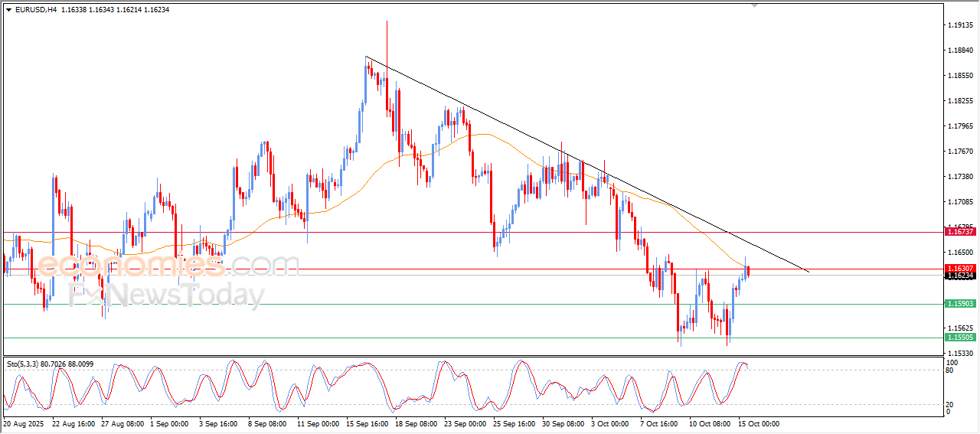The image size is (980, 434).
Task: Click the 30 Sep 08:00 time label
Action: (x=563, y=423)
